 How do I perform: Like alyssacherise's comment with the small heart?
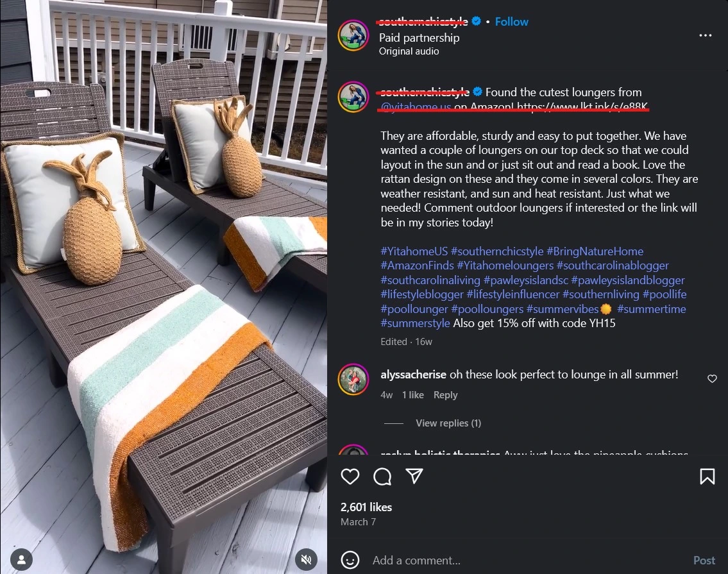tap(712, 379)
